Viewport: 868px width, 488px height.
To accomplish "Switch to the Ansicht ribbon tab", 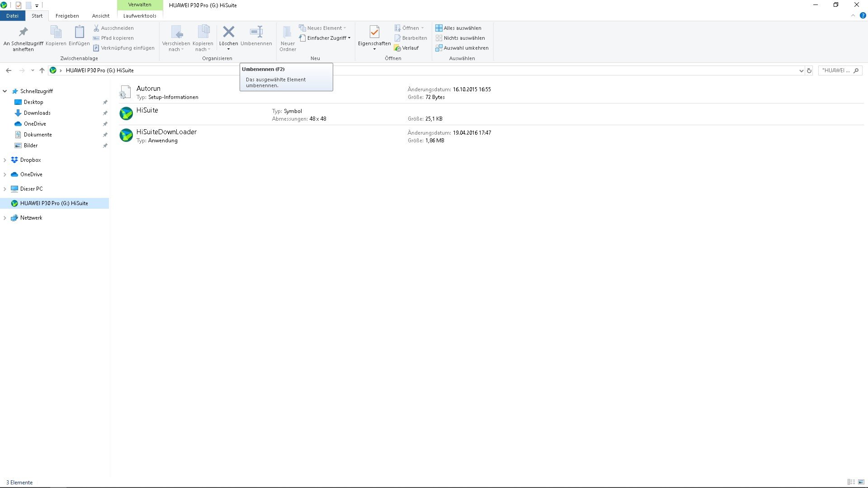I will click(x=101, y=16).
